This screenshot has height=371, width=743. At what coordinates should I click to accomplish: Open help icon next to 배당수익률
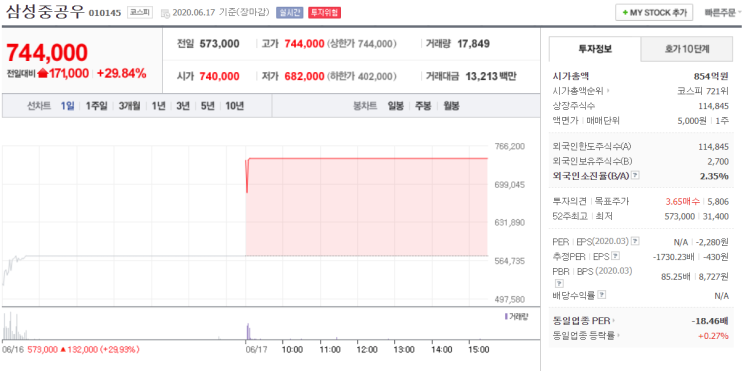coord(602,295)
